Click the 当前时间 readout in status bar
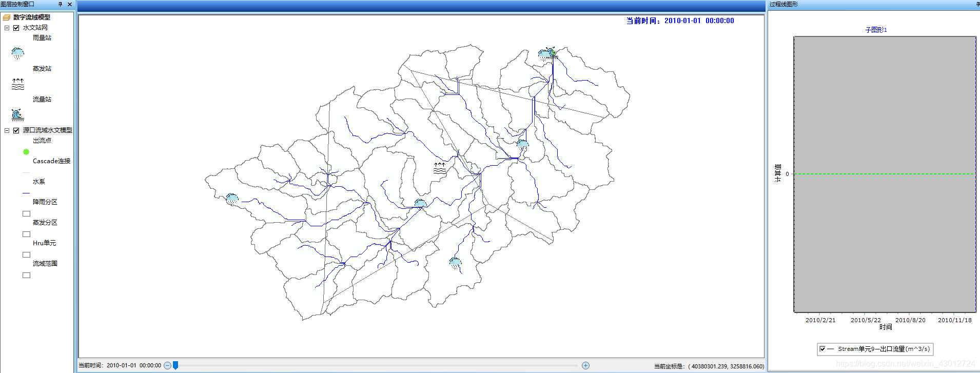Image resolution: width=980 pixels, height=373 pixels. click(x=120, y=366)
